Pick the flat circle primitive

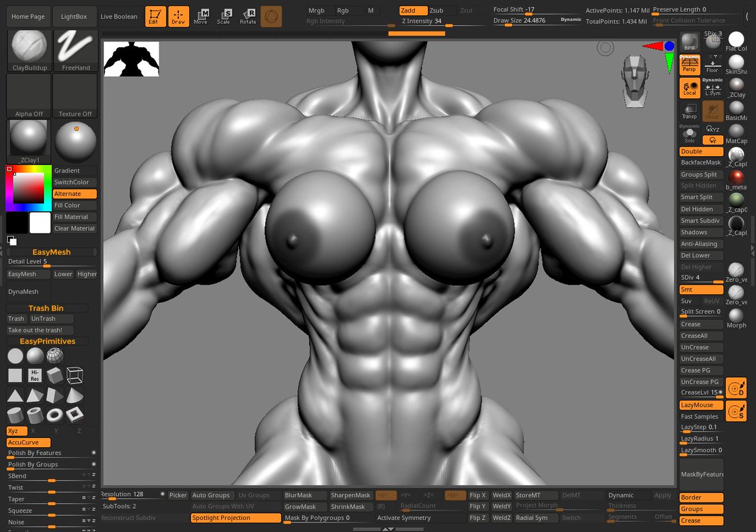pyautogui.click(x=15, y=356)
